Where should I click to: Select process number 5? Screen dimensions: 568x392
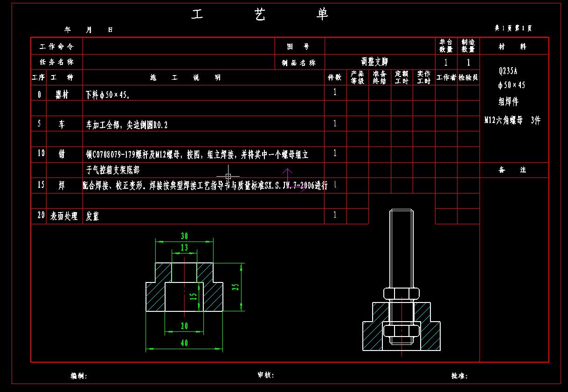click(x=39, y=124)
